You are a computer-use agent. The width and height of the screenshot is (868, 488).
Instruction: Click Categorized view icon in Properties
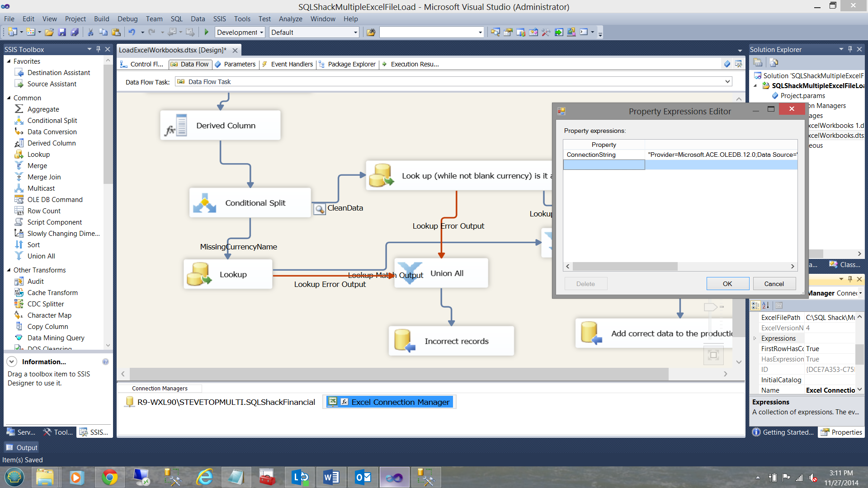pyautogui.click(x=755, y=305)
